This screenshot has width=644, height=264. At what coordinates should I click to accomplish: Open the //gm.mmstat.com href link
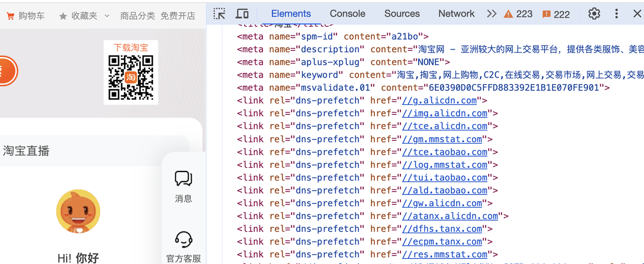tap(442, 139)
